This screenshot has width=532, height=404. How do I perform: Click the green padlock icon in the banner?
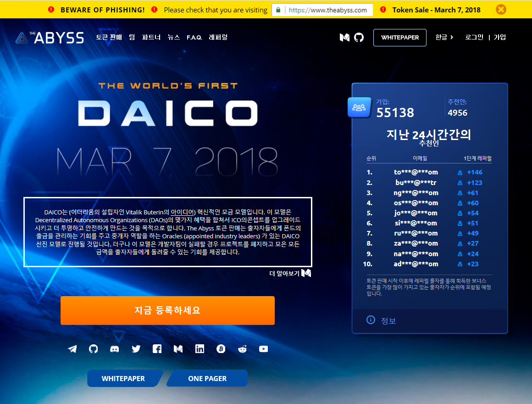278,10
